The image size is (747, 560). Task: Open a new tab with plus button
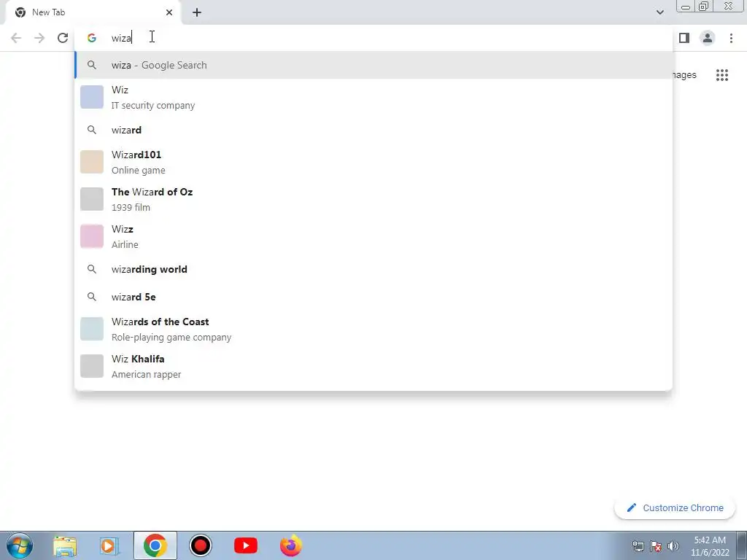(197, 12)
